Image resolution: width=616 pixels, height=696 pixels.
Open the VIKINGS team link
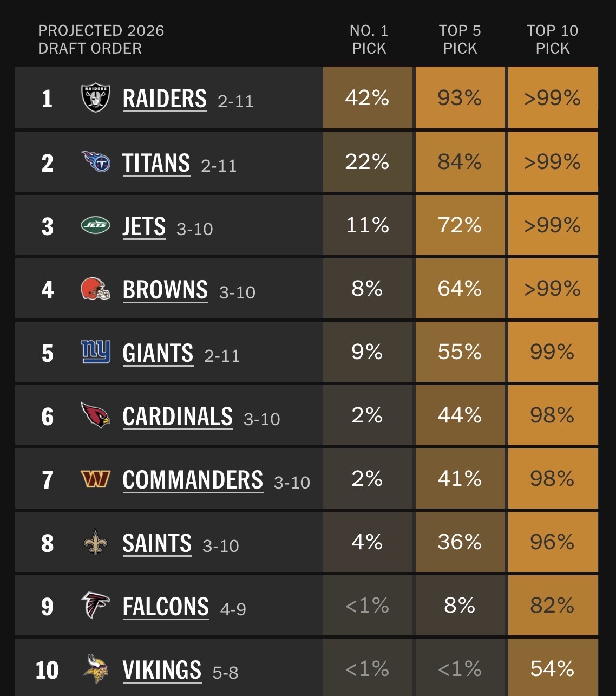click(x=162, y=670)
